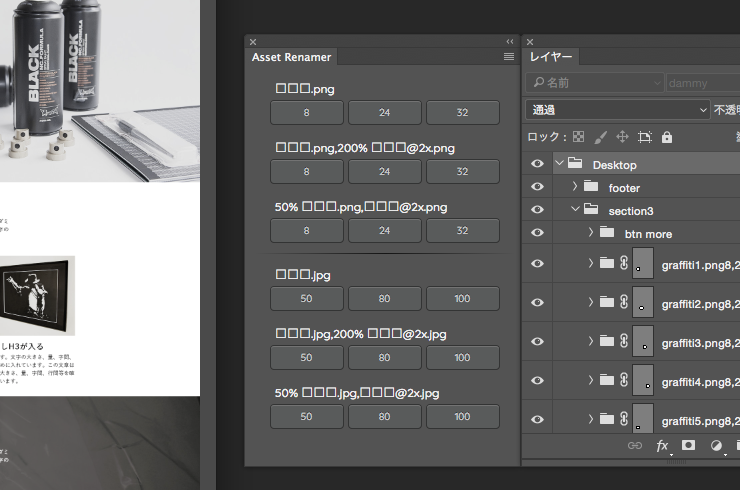
Task: Click the 80 button under the first .jpg row
Action: [385, 298]
